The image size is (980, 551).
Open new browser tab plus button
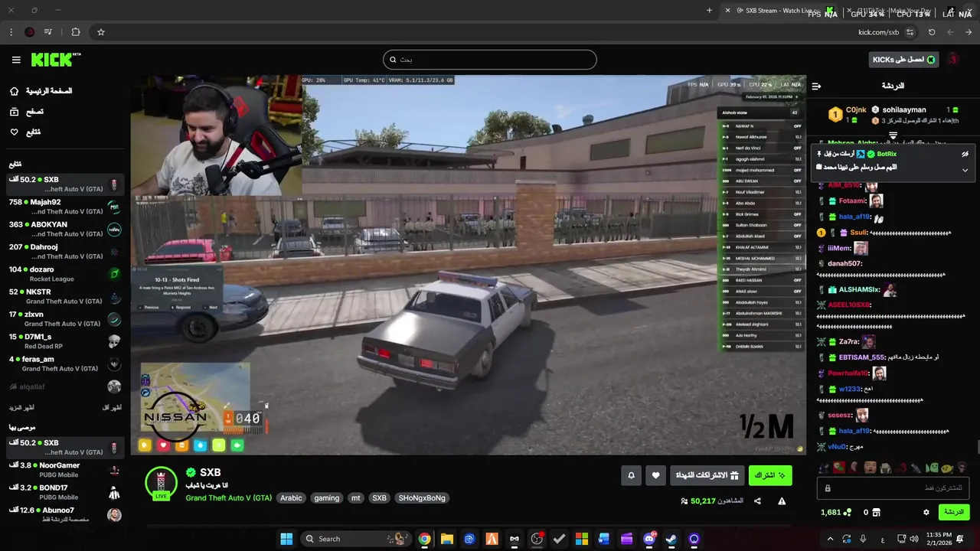click(x=709, y=11)
